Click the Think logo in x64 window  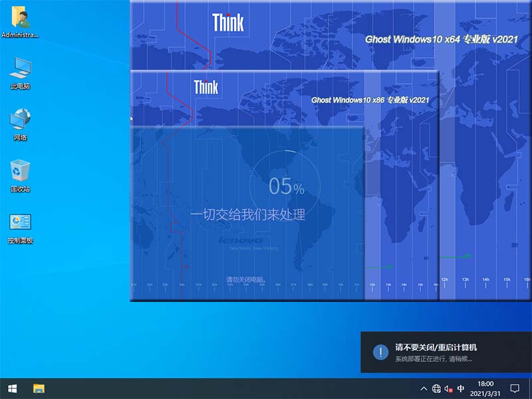[228, 23]
